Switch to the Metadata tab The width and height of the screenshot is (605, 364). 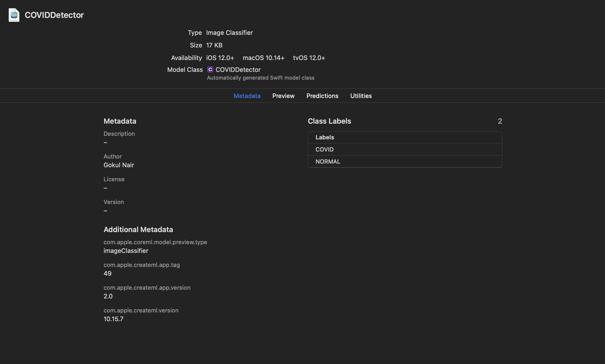pyautogui.click(x=247, y=96)
